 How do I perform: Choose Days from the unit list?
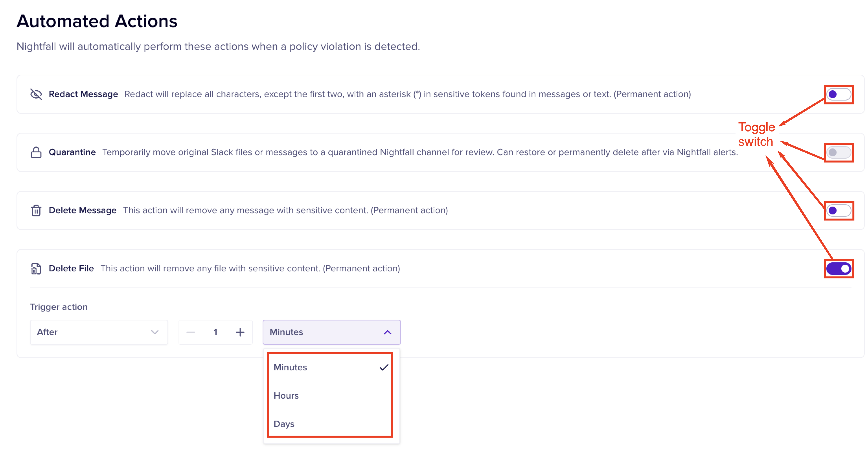coord(284,424)
